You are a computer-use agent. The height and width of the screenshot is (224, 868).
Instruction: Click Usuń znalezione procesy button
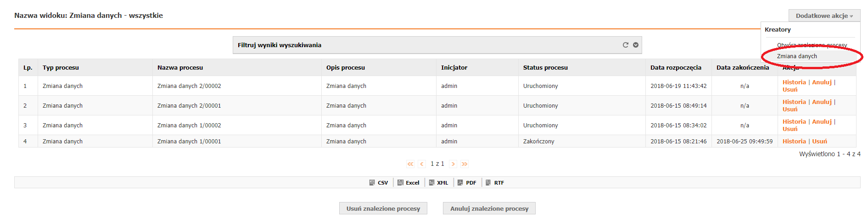pos(383,208)
